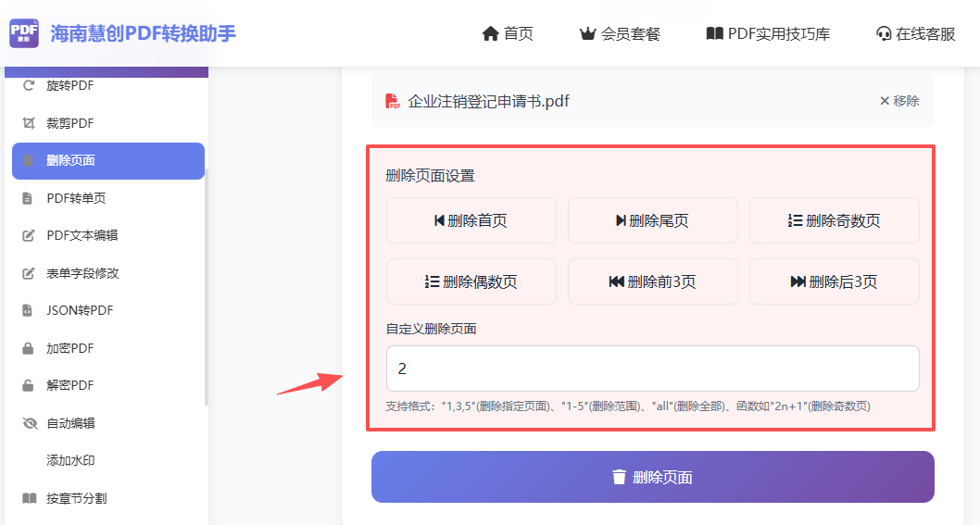The height and width of the screenshot is (525, 980).
Task: Click the 自定义删除页面 input field
Action: click(652, 369)
